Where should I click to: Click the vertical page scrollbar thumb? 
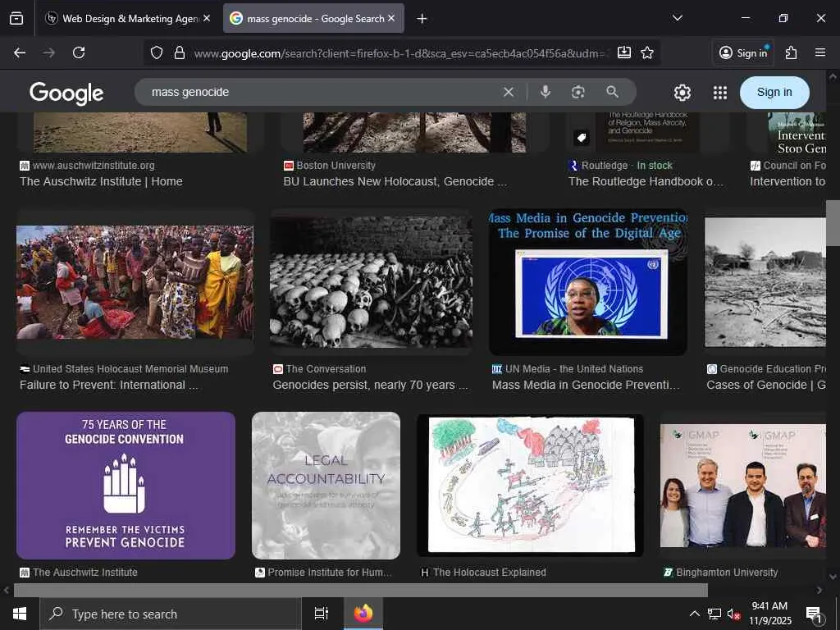[833, 223]
